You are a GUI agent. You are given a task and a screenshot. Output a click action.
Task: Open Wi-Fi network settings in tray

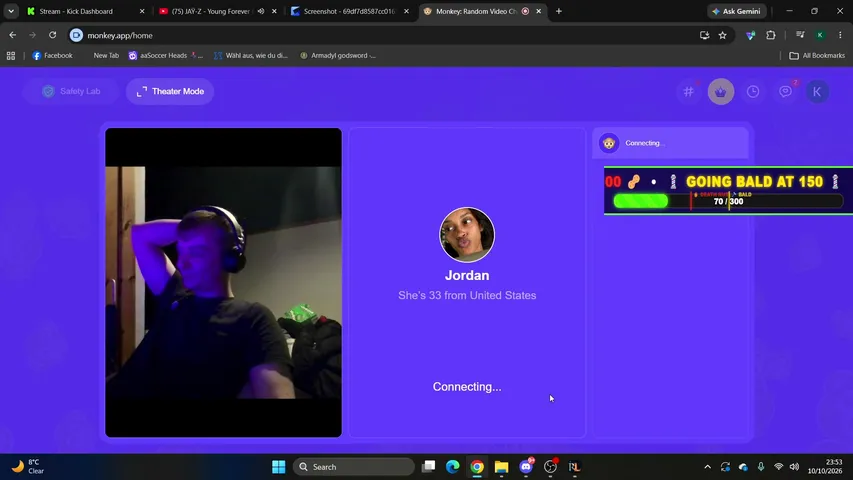click(778, 467)
